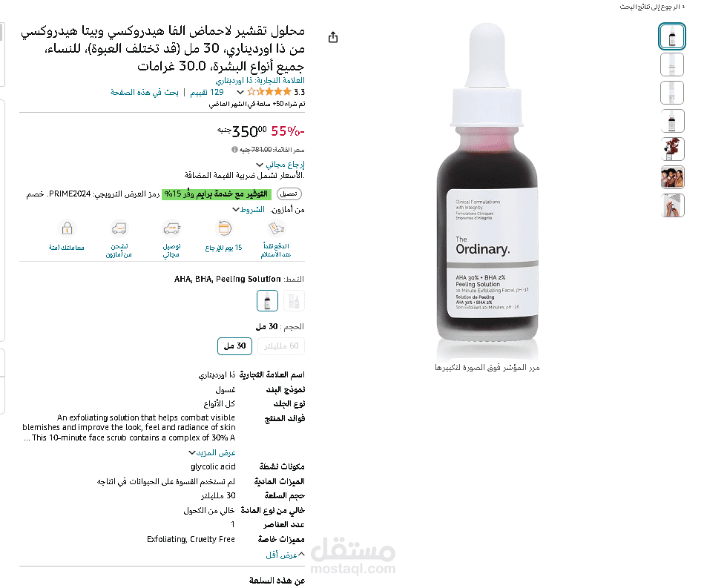
Task: Click the shipped by Amazon icon
Action: 119,228
